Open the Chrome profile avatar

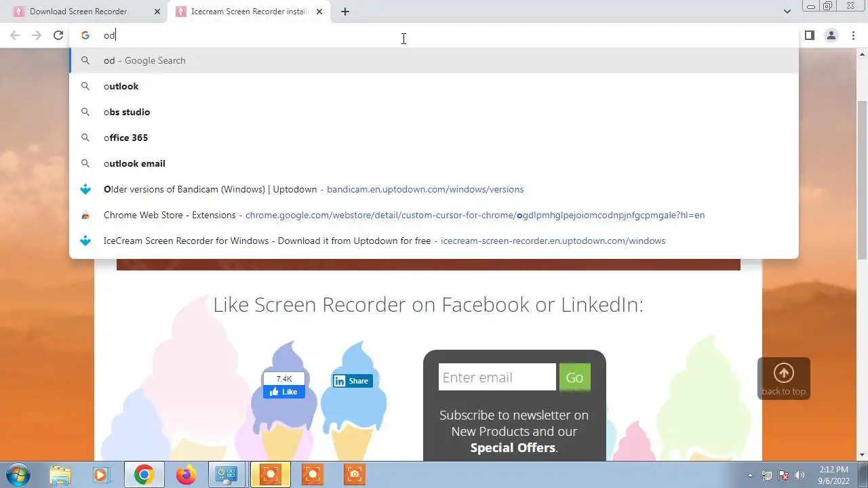click(831, 35)
